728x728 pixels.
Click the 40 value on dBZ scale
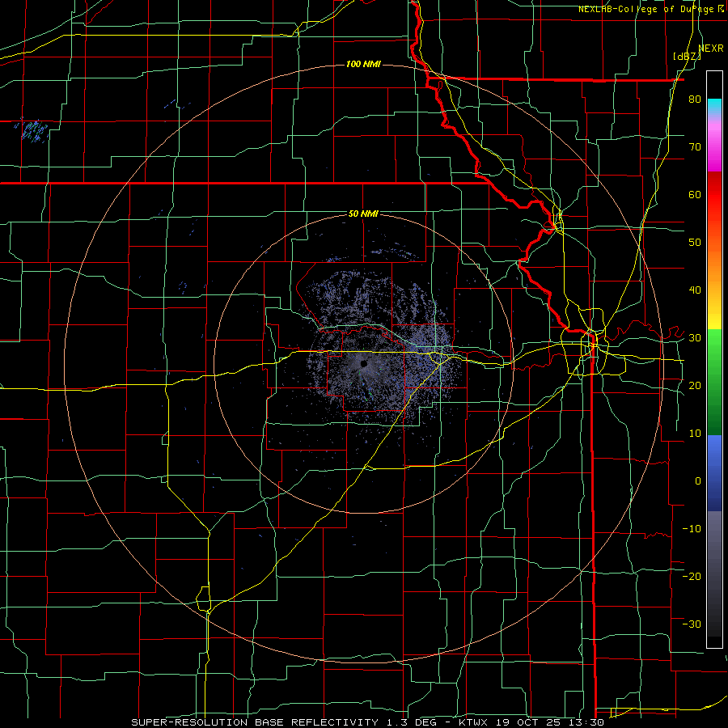[x=695, y=290]
